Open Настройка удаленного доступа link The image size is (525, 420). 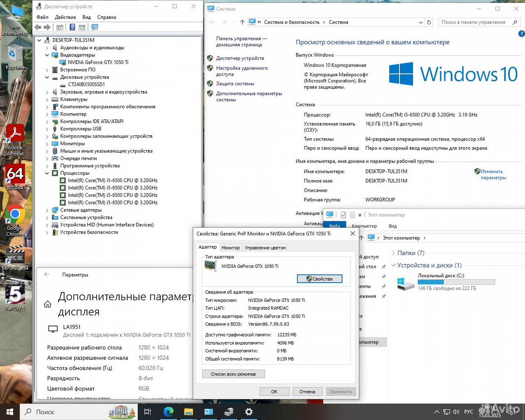pyautogui.click(x=241, y=71)
